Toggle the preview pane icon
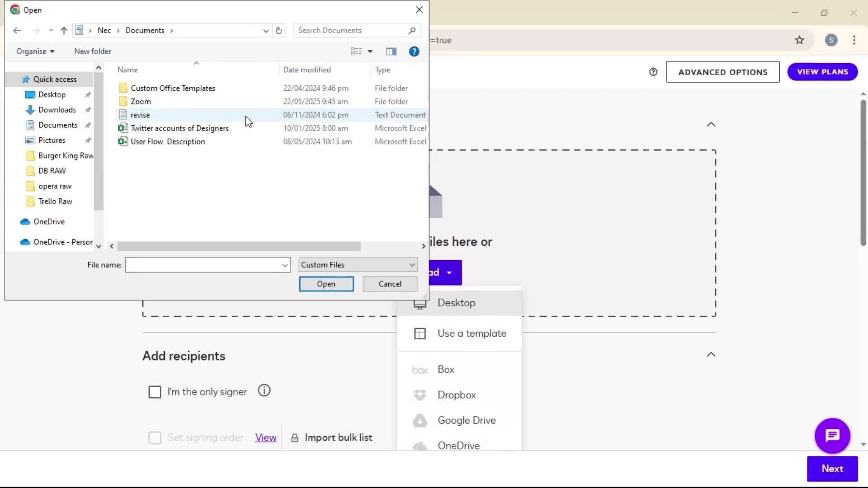Viewport: 868px width, 488px height. pos(392,52)
